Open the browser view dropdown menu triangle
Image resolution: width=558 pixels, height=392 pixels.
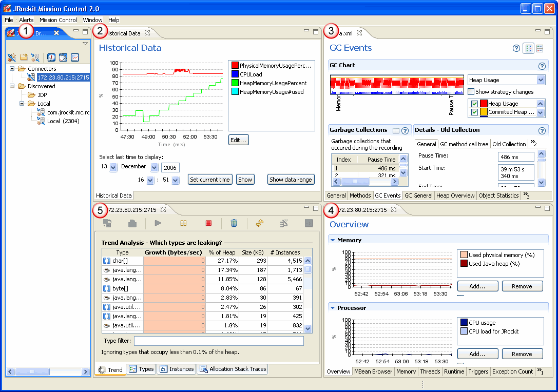point(85,44)
